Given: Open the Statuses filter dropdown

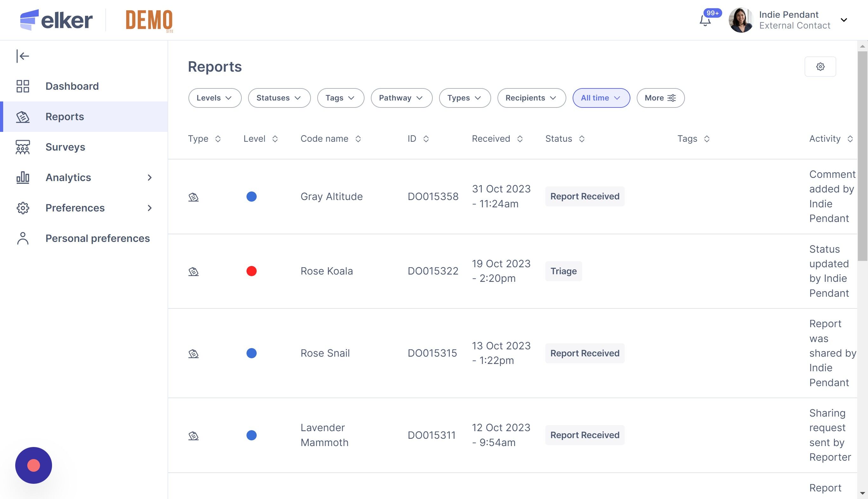Looking at the screenshot, I should [x=279, y=98].
